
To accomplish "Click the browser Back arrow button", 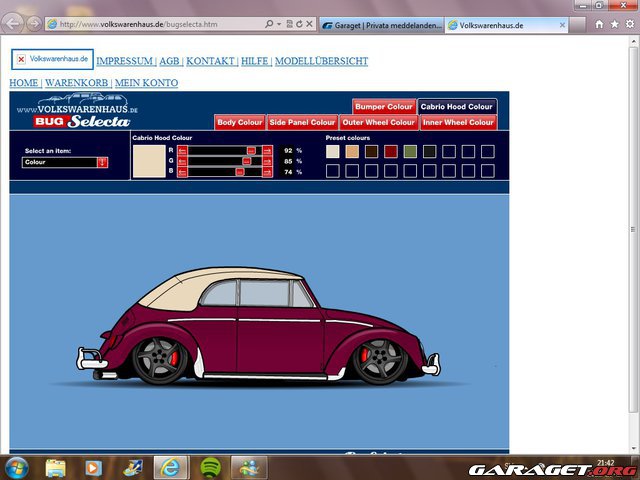I will coord(14,22).
